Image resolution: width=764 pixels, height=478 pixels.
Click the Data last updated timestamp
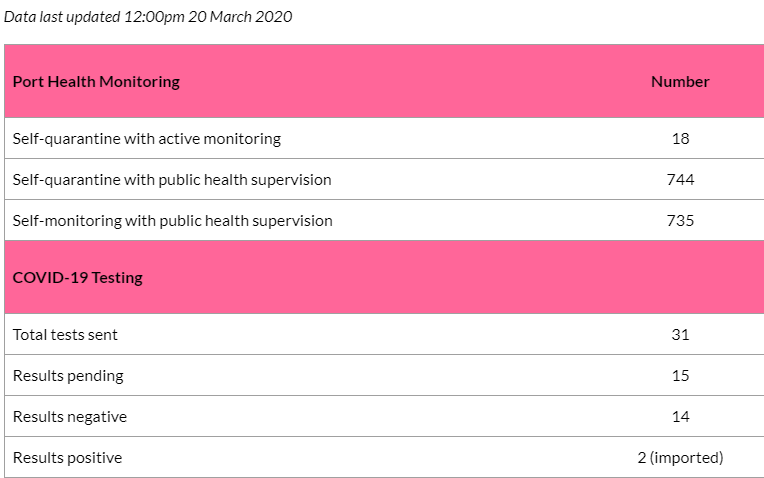148,17
